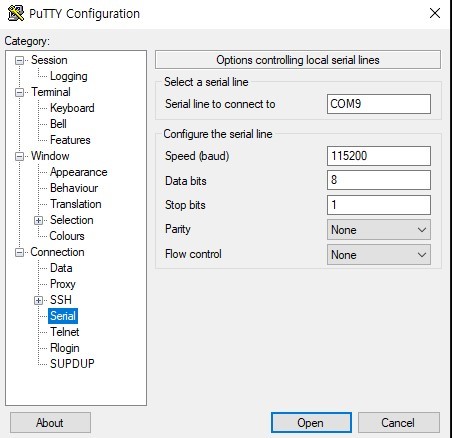Select the Colours category
Image resolution: width=452 pixels, height=438 pixels.
(x=67, y=236)
